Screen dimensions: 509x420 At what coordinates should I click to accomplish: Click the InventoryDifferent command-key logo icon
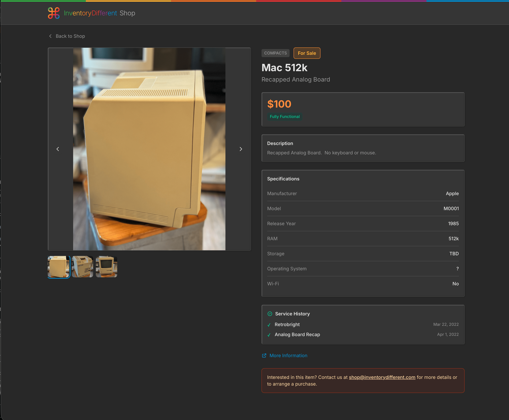tap(54, 13)
